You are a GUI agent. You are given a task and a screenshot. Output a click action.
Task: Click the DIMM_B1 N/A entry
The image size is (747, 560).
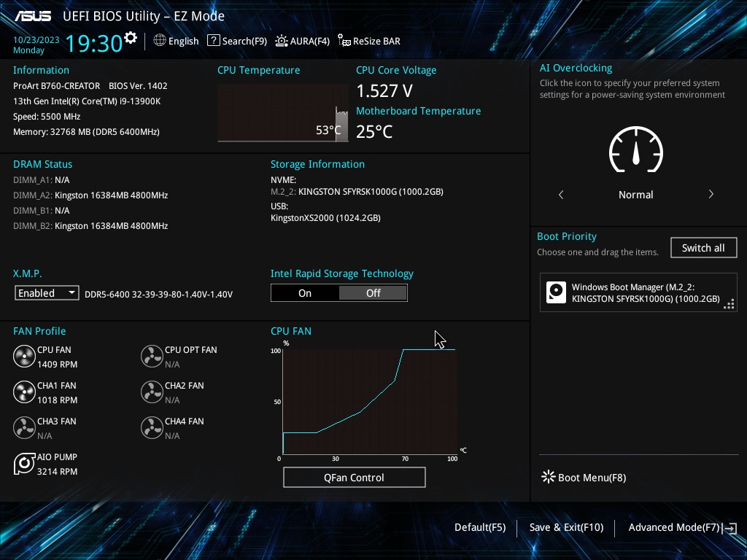tap(42, 211)
